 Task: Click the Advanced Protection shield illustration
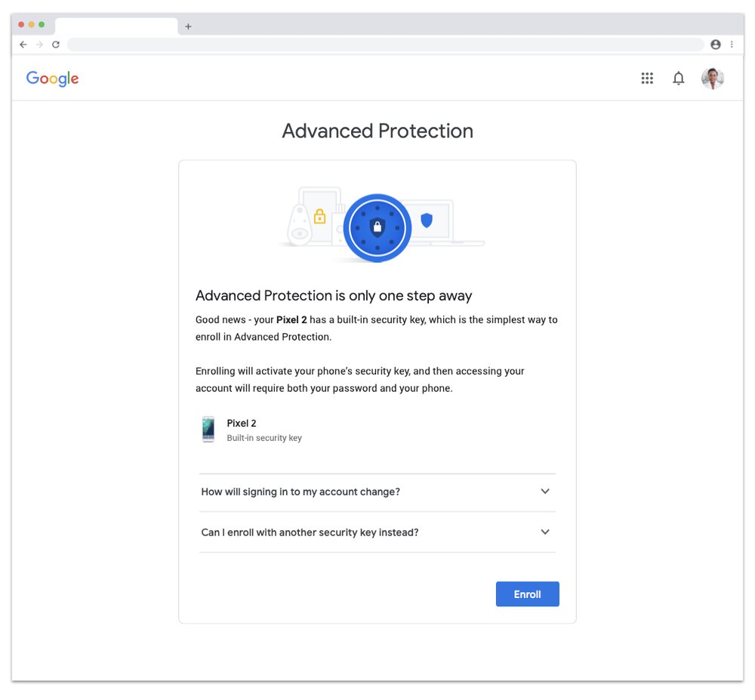tap(377, 227)
